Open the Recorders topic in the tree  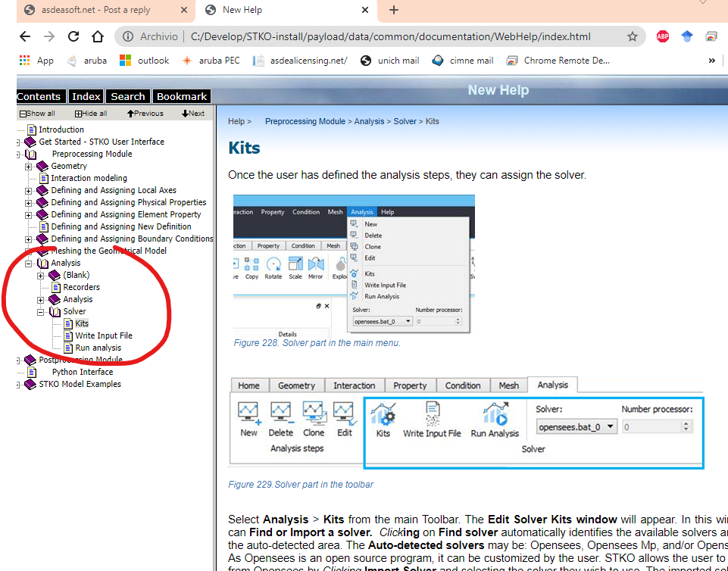click(x=81, y=287)
